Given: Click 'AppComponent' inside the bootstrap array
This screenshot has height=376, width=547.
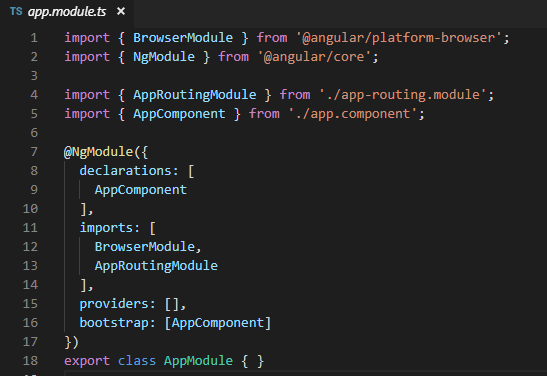Looking at the screenshot, I should pyautogui.click(x=217, y=323).
